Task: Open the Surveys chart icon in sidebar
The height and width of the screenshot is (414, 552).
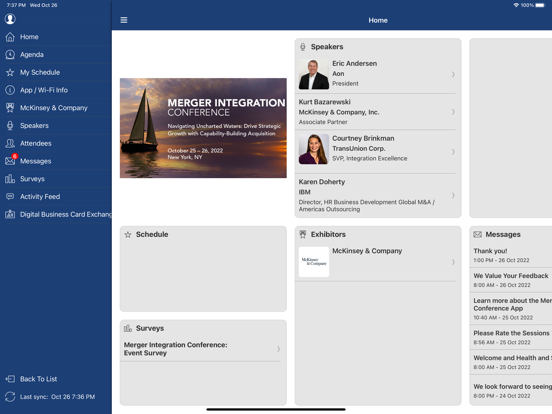Action: point(10,179)
